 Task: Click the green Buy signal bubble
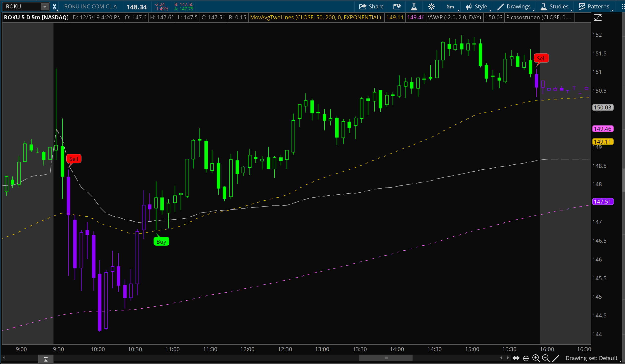pyautogui.click(x=161, y=241)
